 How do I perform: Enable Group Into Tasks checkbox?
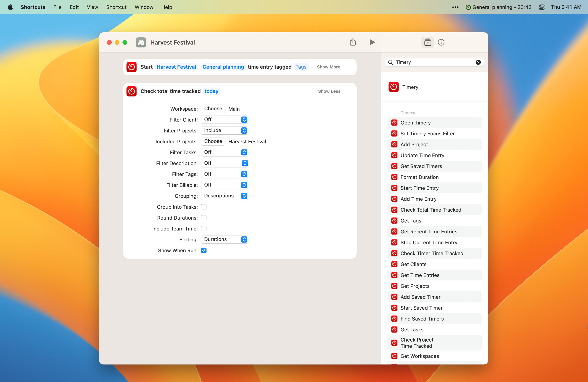[x=204, y=207]
